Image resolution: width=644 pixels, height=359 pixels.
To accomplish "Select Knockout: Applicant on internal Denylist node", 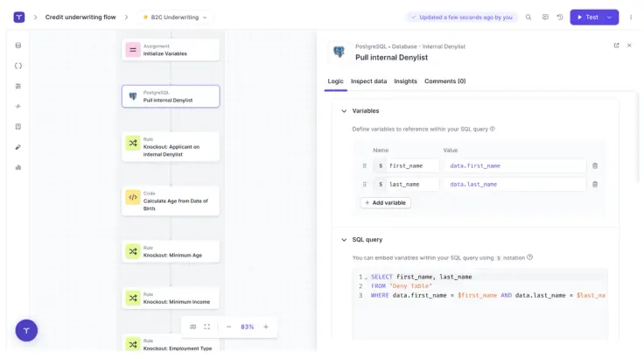I will [171, 147].
